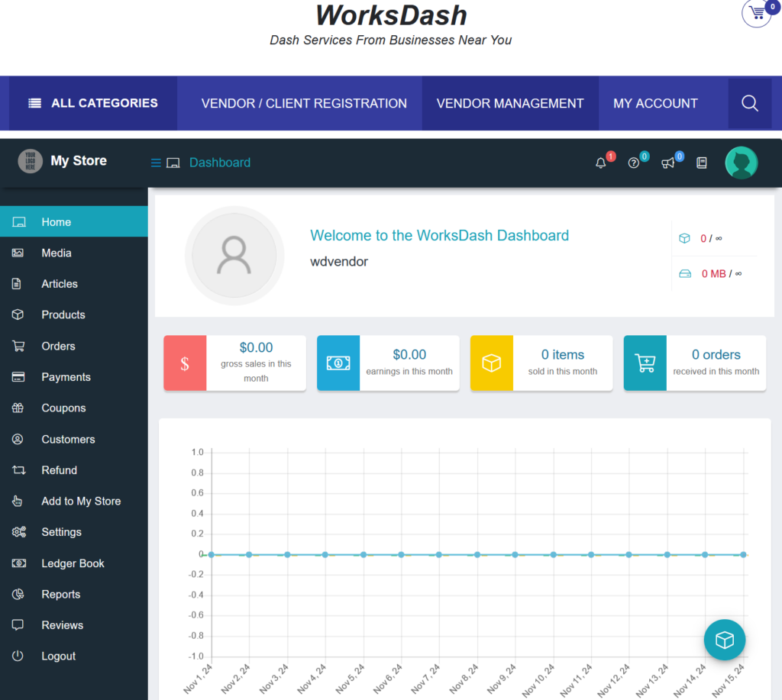Select Products in the sidebar

pos(63,315)
